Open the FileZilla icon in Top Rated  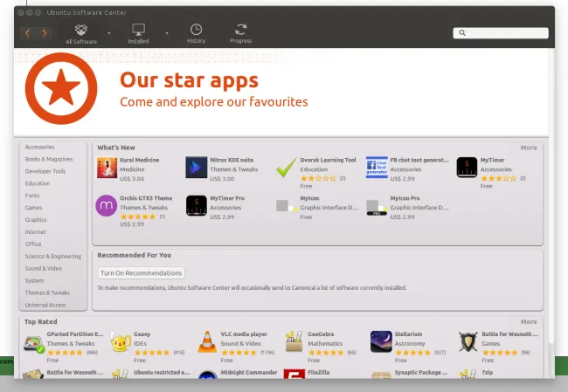click(294, 374)
